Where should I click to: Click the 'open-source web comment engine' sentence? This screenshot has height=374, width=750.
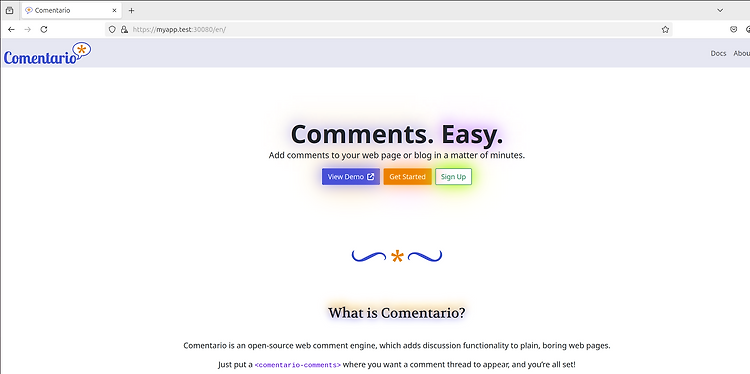point(397,345)
